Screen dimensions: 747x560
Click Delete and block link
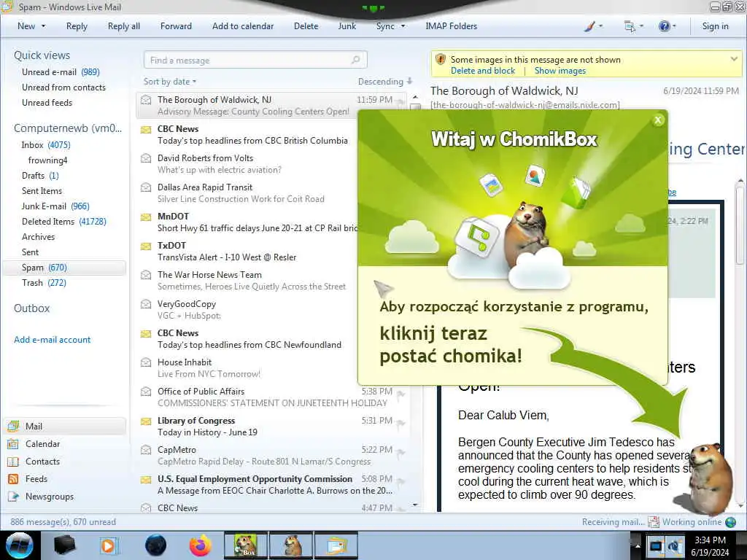[x=483, y=71]
